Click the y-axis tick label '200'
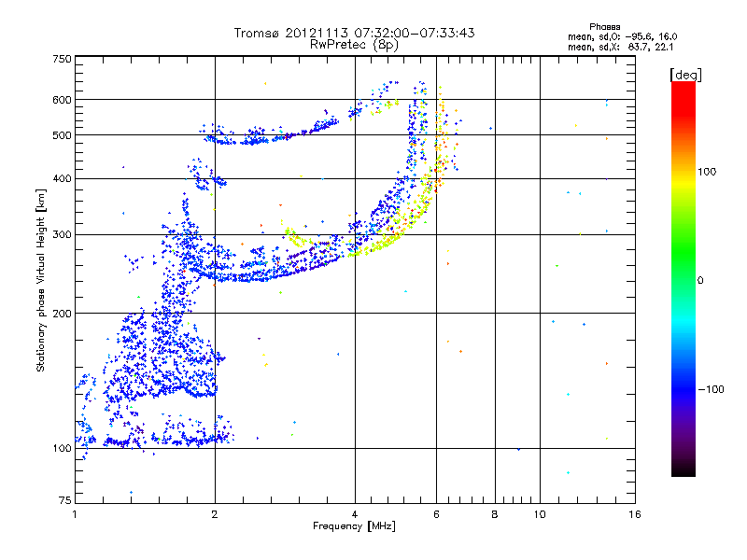The width and height of the screenshot is (747, 560). 62,314
